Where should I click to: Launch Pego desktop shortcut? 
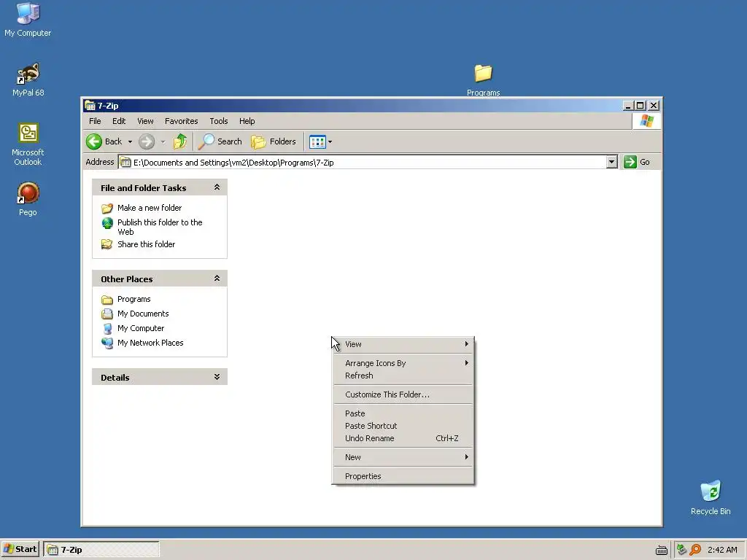(28, 199)
